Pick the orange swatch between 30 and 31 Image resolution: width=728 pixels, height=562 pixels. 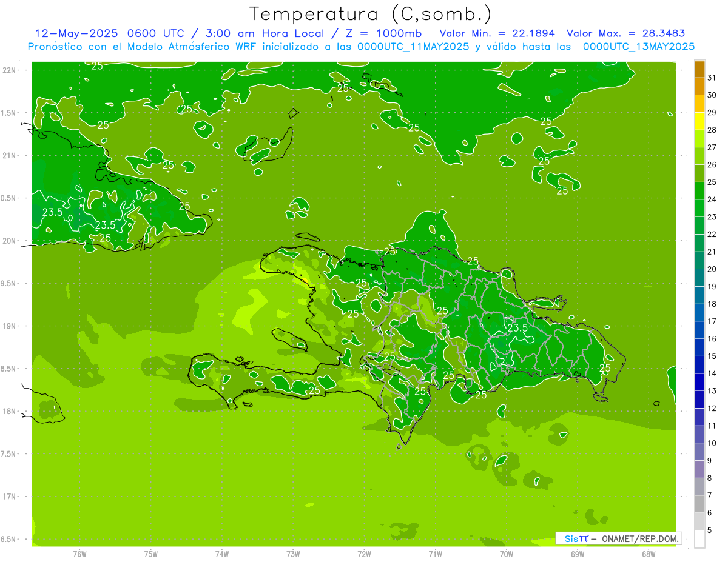click(x=699, y=86)
